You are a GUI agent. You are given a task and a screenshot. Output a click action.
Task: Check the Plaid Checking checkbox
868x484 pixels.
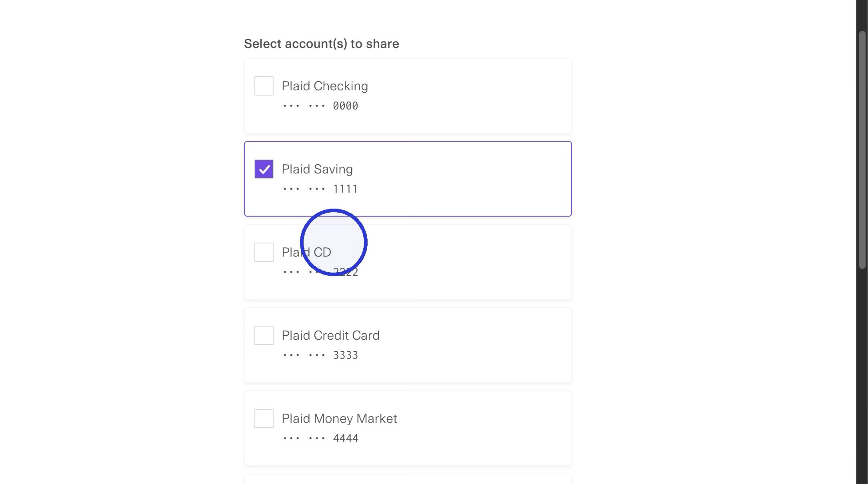[x=264, y=86]
